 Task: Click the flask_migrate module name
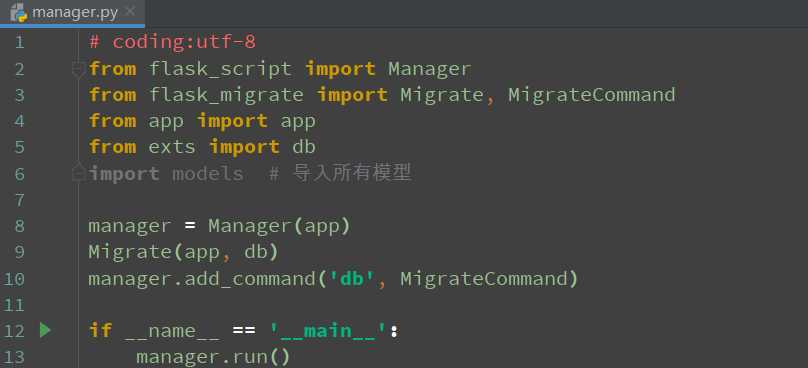point(226,95)
